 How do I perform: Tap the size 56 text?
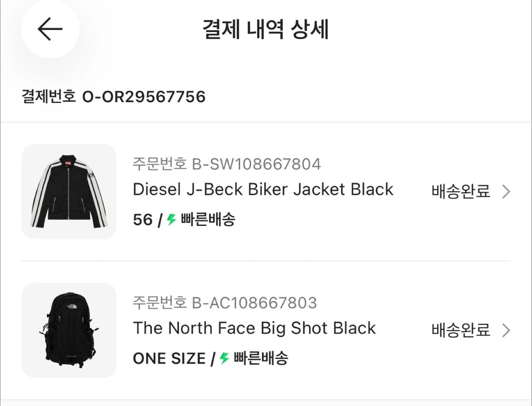(x=143, y=220)
